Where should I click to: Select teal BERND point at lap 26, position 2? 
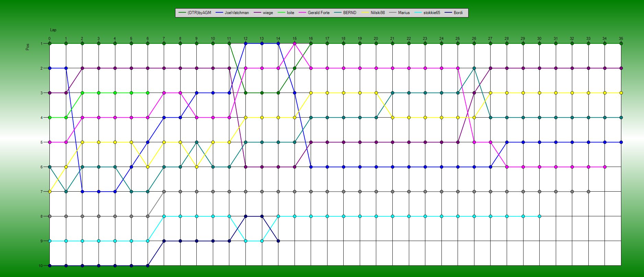[x=474, y=68]
